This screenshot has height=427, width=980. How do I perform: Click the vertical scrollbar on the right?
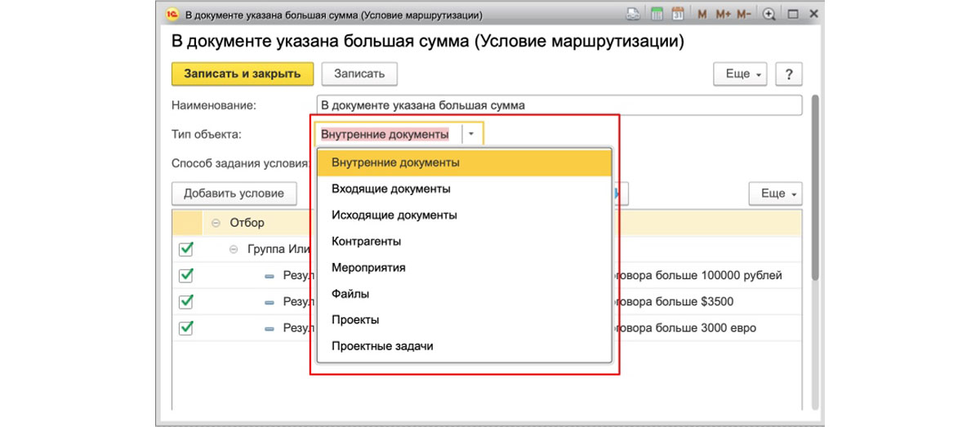pyautogui.click(x=817, y=188)
